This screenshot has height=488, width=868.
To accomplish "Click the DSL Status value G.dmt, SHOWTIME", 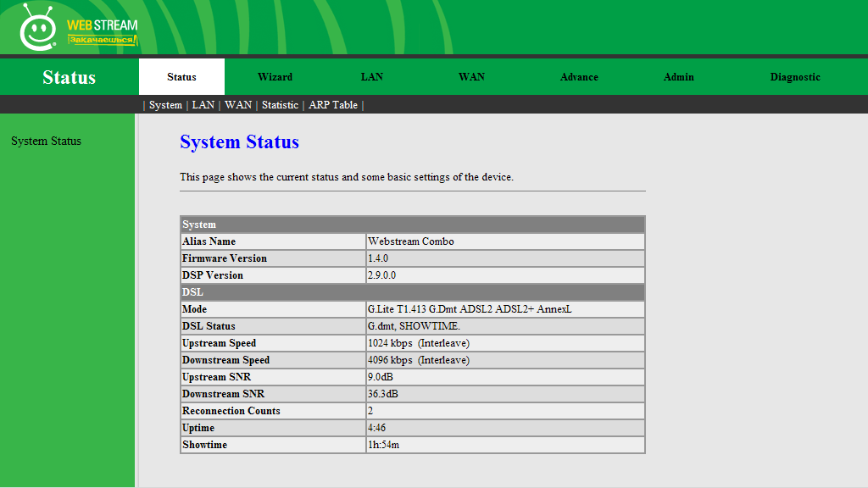I will (x=414, y=326).
